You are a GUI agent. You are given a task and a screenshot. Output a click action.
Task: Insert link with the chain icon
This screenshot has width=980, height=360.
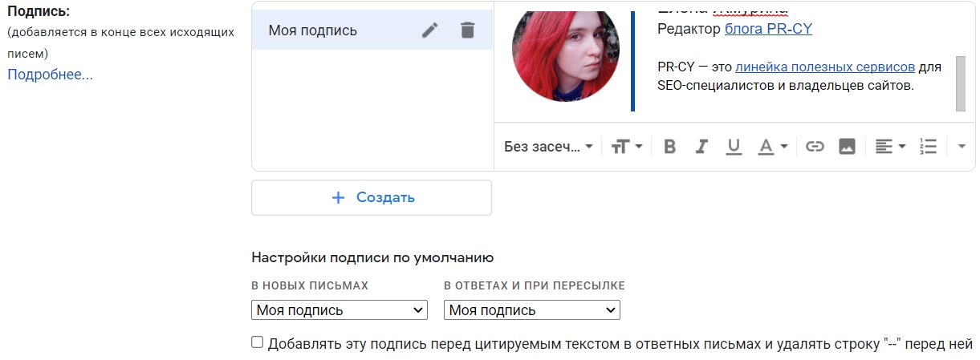(815, 147)
